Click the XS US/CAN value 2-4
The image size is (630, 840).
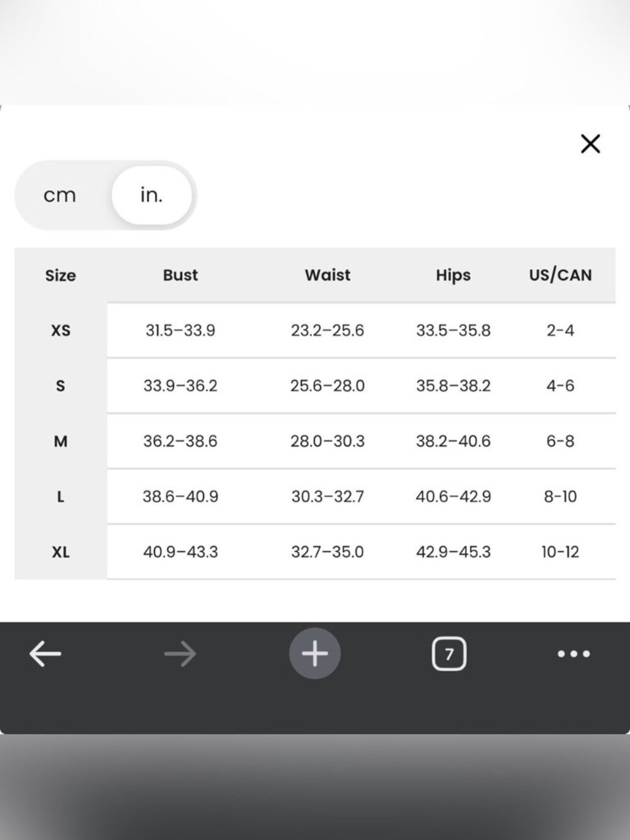560,330
